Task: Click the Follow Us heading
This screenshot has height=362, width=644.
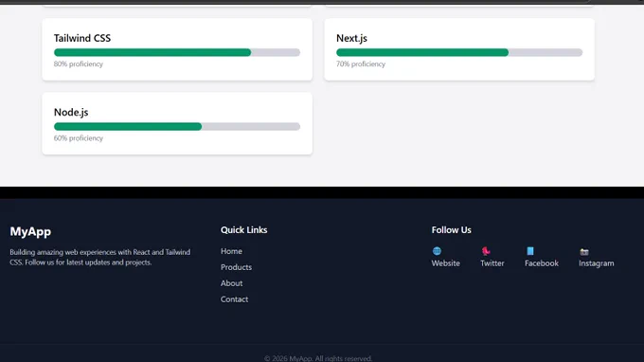Action: [x=452, y=229]
